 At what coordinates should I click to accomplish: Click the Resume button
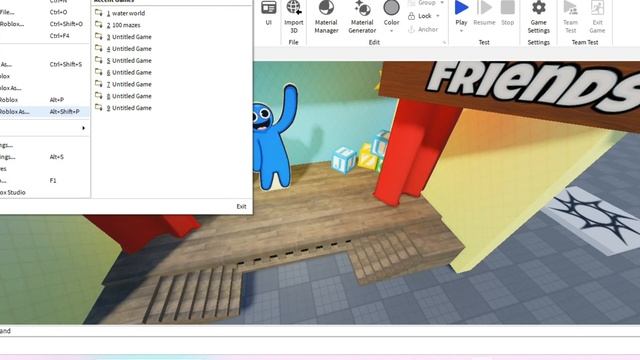(484, 13)
